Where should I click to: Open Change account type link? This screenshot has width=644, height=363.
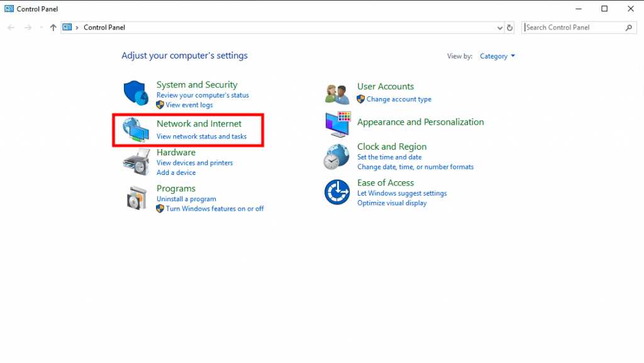coord(399,99)
